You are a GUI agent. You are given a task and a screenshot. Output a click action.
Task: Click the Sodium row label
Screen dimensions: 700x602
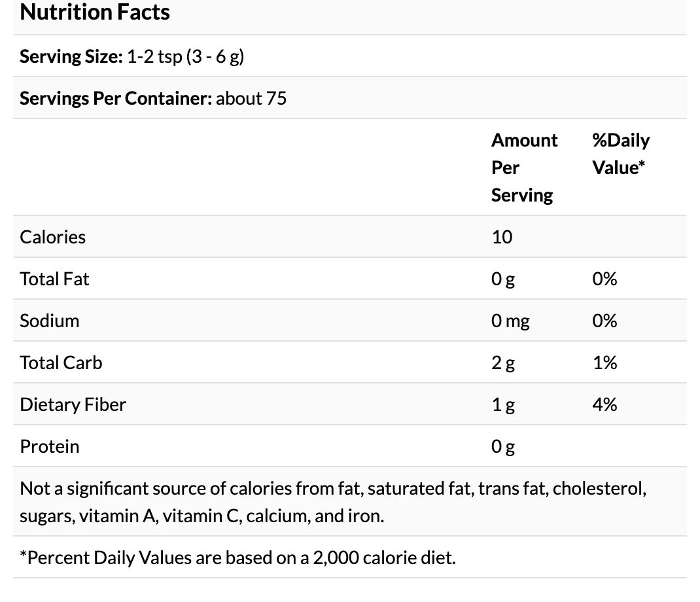(50, 321)
